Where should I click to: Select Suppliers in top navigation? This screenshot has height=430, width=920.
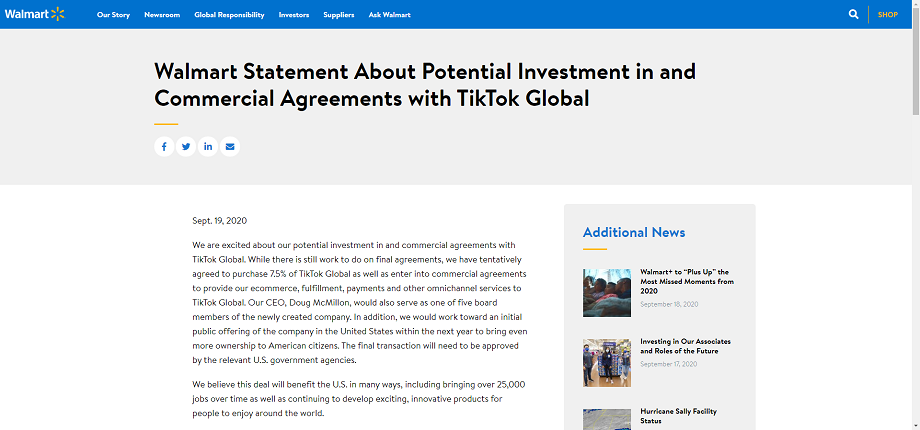[339, 15]
